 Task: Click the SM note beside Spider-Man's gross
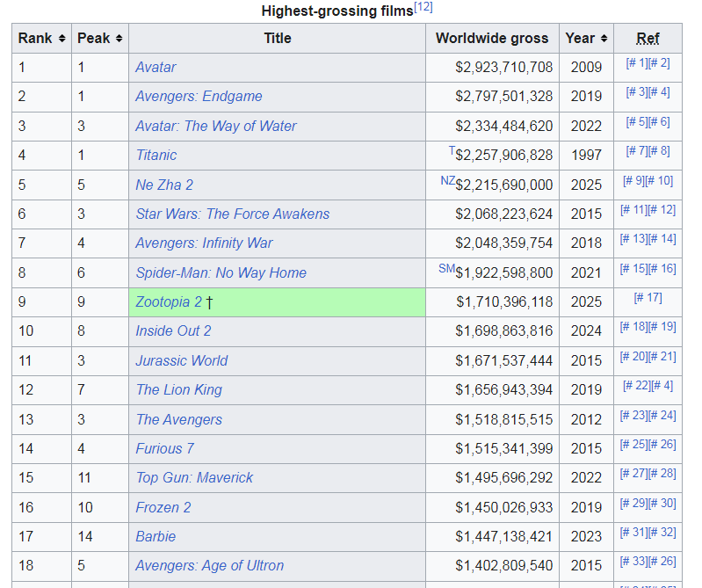coord(446,268)
